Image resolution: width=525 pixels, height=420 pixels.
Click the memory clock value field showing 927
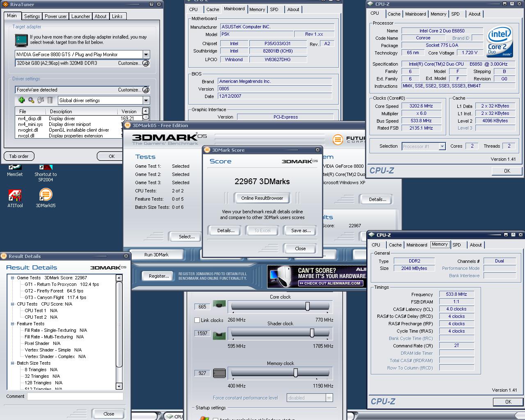pyautogui.click(x=202, y=373)
